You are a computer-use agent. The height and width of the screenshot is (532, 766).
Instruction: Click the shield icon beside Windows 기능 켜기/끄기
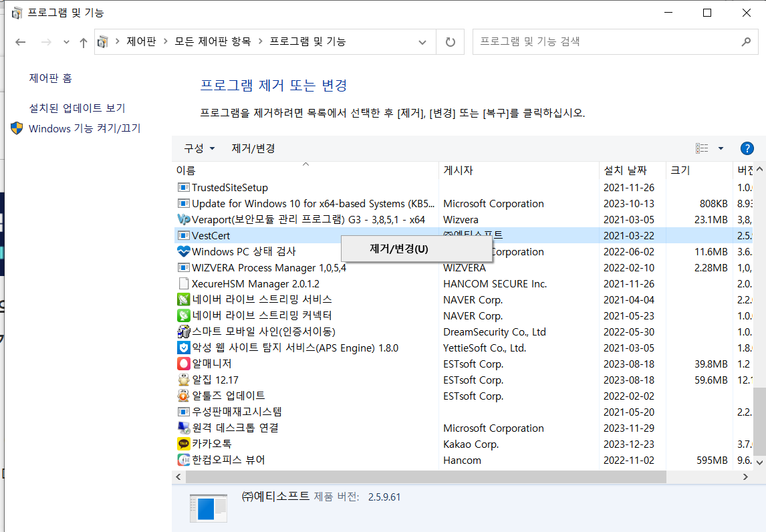[17, 128]
